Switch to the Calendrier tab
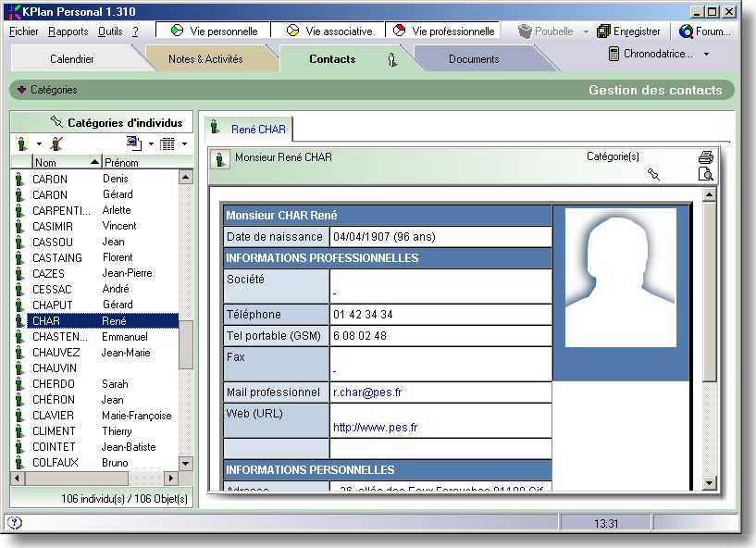Screen dimensions: 756x548 (x=72, y=59)
